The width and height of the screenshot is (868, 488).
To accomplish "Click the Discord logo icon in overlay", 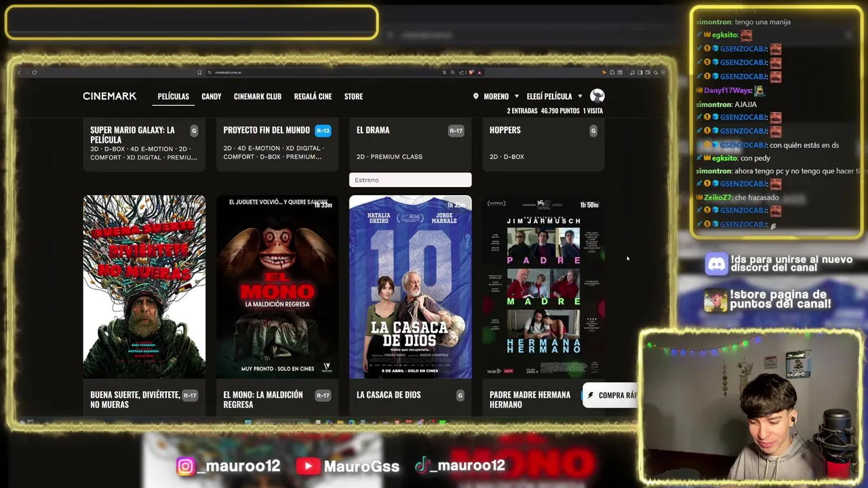I will pos(716,264).
